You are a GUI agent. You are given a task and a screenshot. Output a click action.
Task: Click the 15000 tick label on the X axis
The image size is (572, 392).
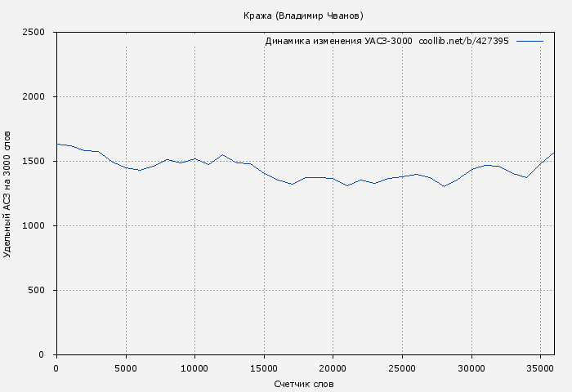pos(263,368)
